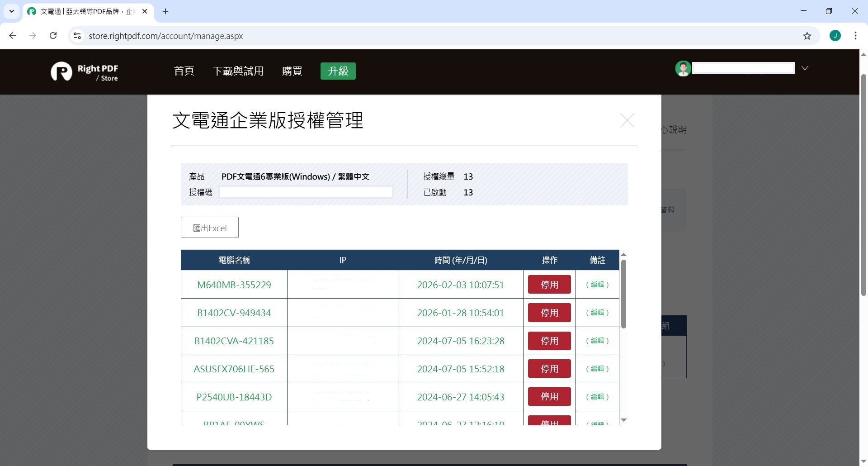This screenshot has height=466, width=868.
Task: Click the Right PDF Store logo
Action: [x=84, y=71]
